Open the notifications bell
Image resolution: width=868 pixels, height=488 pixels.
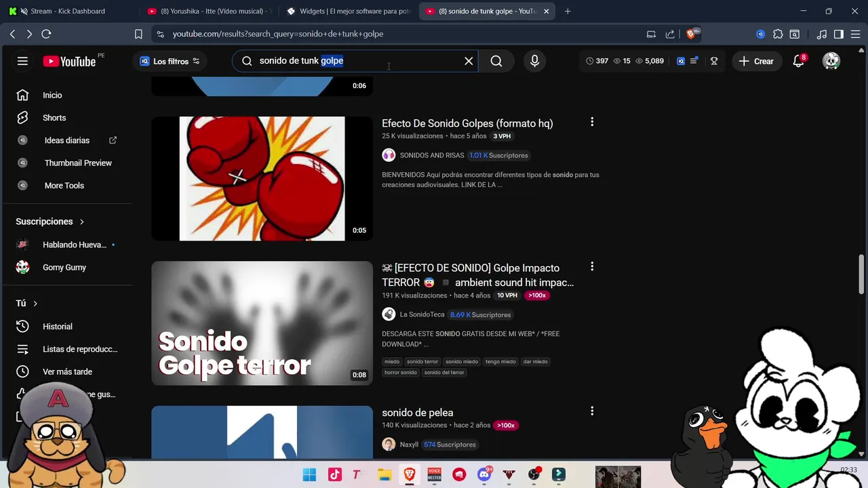pyautogui.click(x=799, y=61)
